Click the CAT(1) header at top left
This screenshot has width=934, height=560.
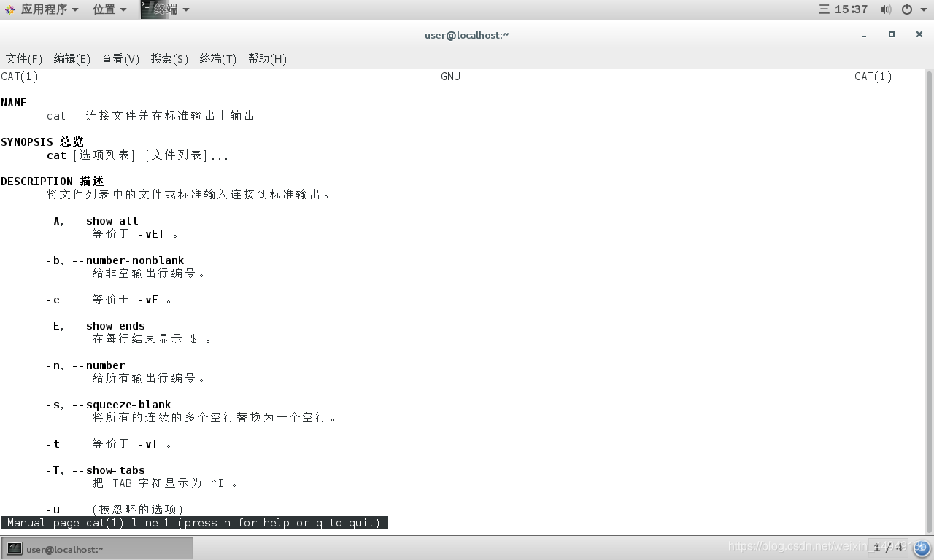click(x=20, y=77)
